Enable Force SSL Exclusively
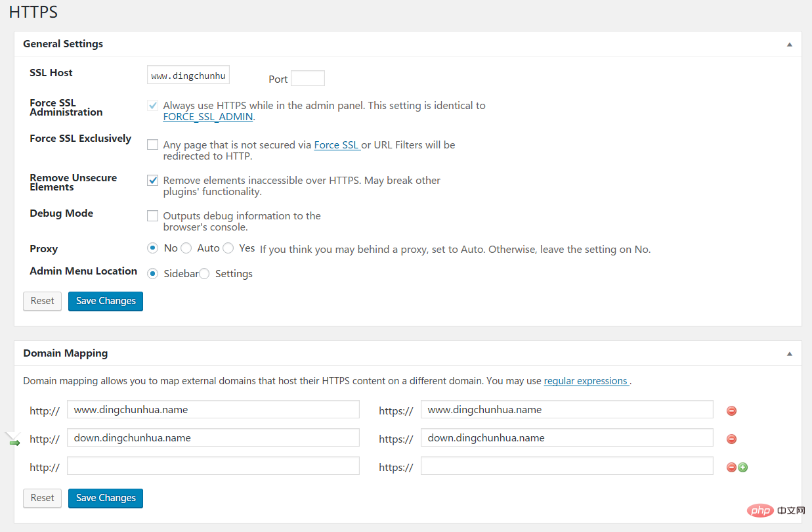The height and width of the screenshot is (532, 812). click(152, 144)
